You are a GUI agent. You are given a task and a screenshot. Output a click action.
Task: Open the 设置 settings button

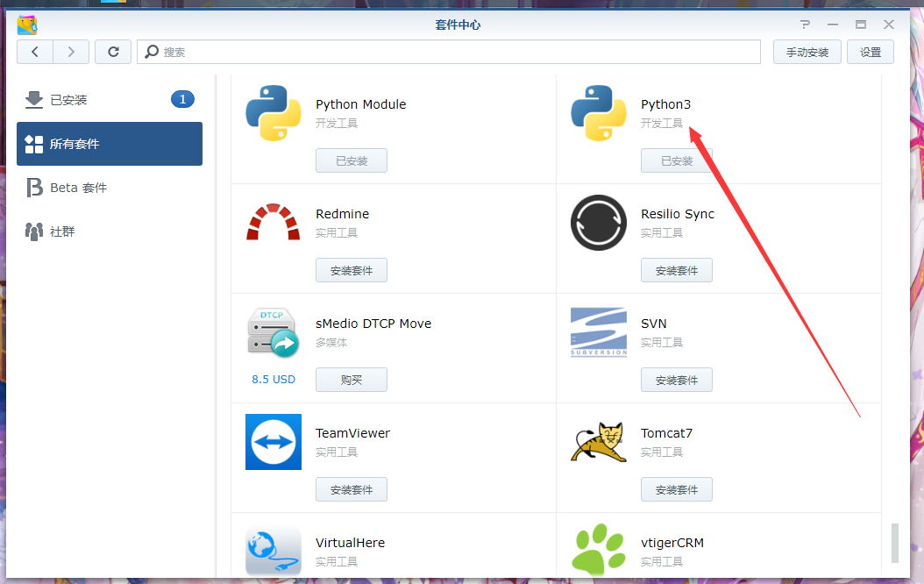click(870, 52)
